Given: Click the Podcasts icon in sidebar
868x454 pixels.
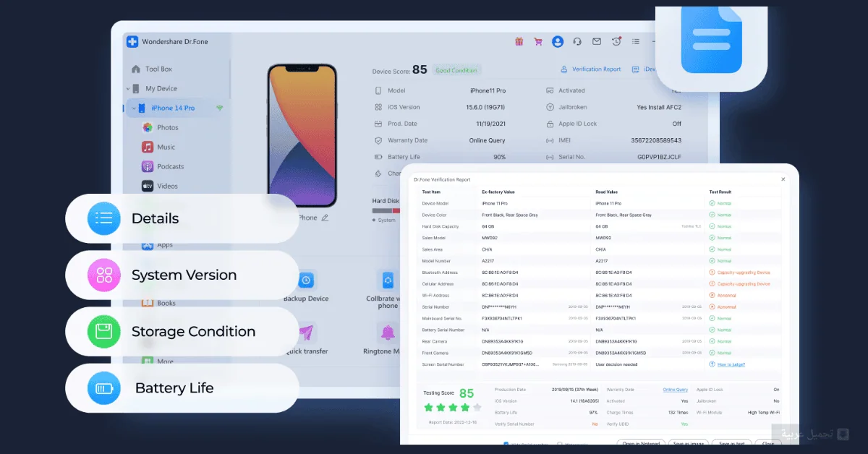Looking at the screenshot, I should pos(147,166).
